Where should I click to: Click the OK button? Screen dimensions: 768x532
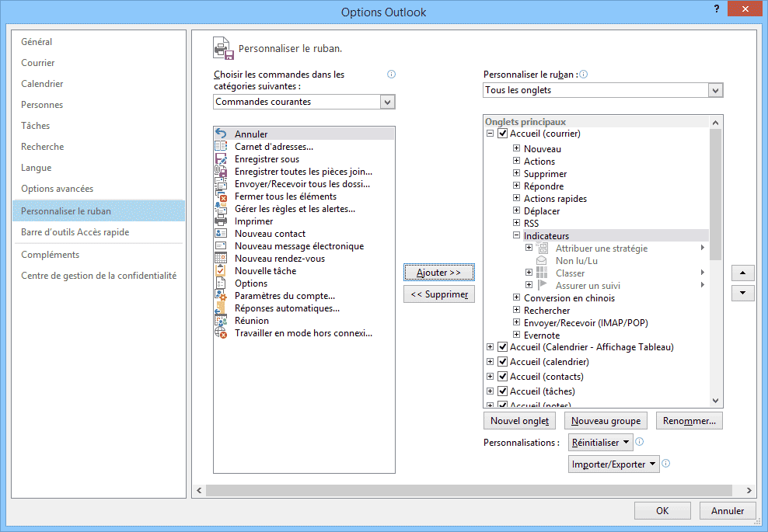(662, 510)
